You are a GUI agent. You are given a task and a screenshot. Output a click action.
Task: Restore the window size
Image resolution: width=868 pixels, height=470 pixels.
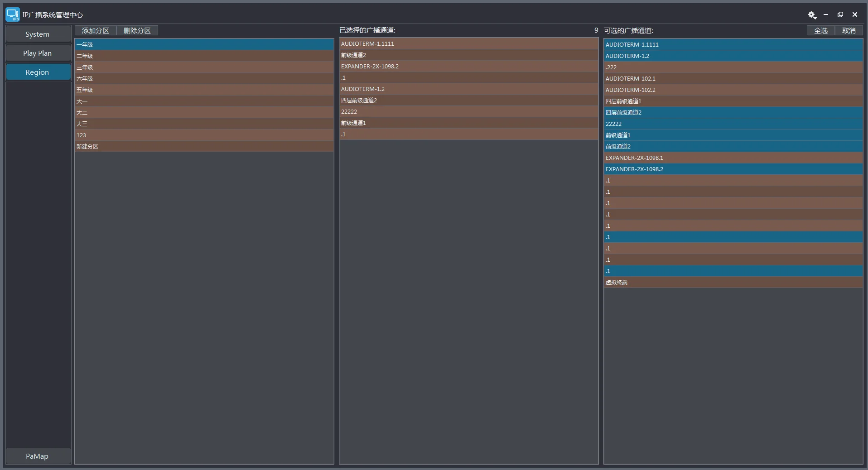pyautogui.click(x=840, y=14)
